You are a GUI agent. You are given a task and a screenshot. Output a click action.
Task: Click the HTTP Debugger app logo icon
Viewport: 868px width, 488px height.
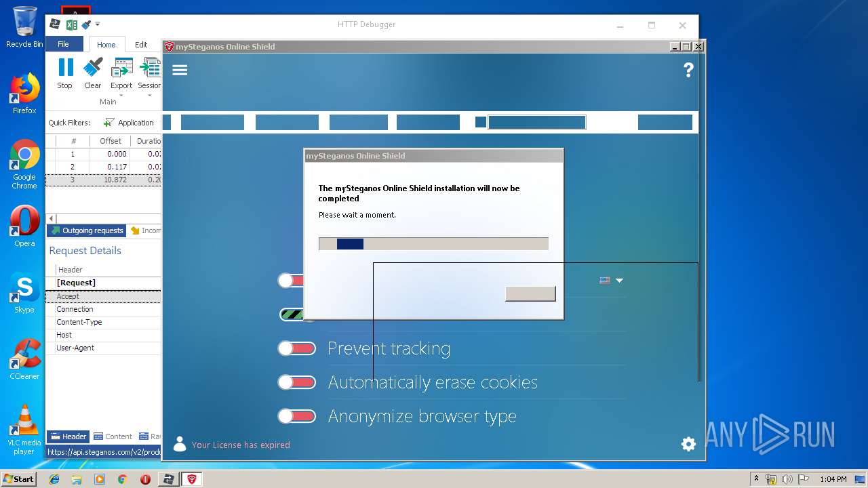pos(55,25)
